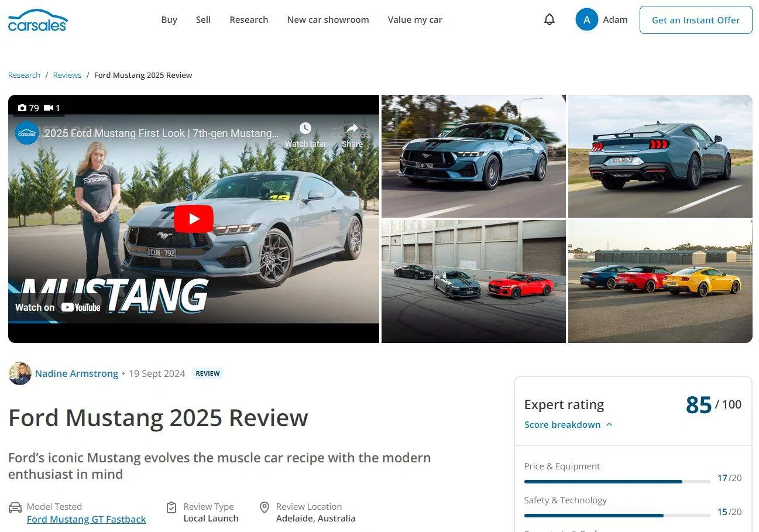The height and width of the screenshot is (532, 759).
Task: Open the Buy menu
Action: pyautogui.click(x=169, y=20)
